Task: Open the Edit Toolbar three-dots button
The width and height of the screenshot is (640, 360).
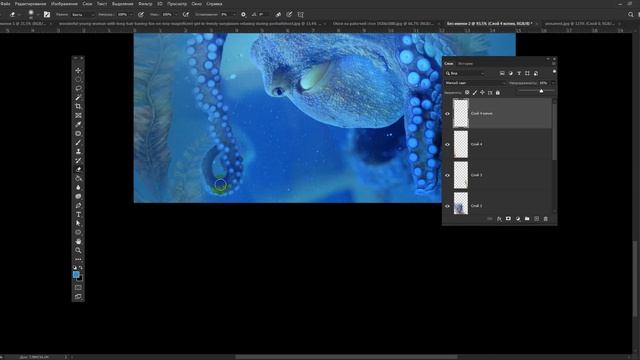Action: (x=78, y=259)
